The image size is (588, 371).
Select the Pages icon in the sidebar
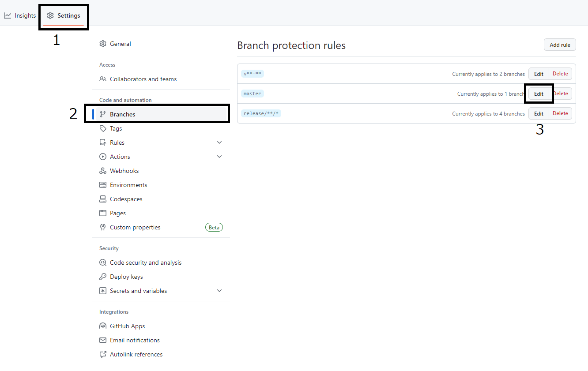pos(102,213)
